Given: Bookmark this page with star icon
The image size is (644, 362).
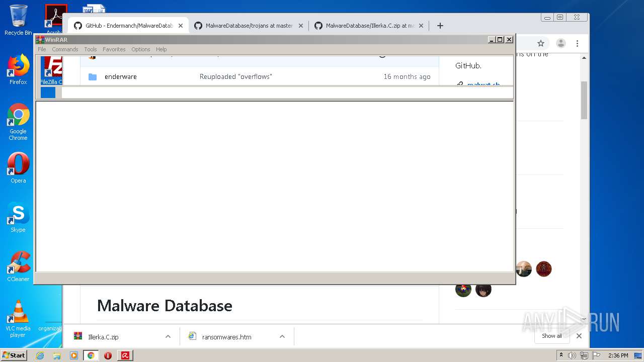Looking at the screenshot, I should click(x=541, y=43).
